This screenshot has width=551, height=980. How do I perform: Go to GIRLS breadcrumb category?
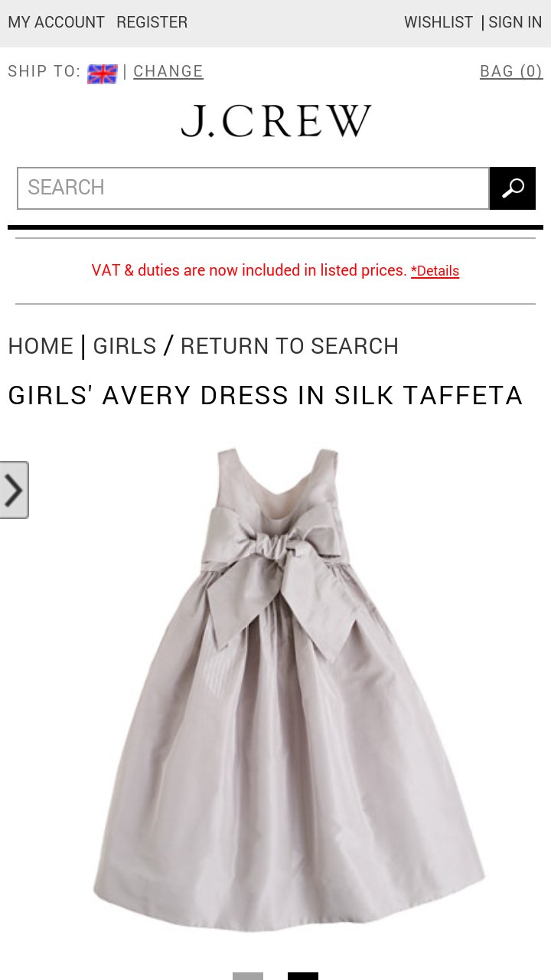pos(125,346)
